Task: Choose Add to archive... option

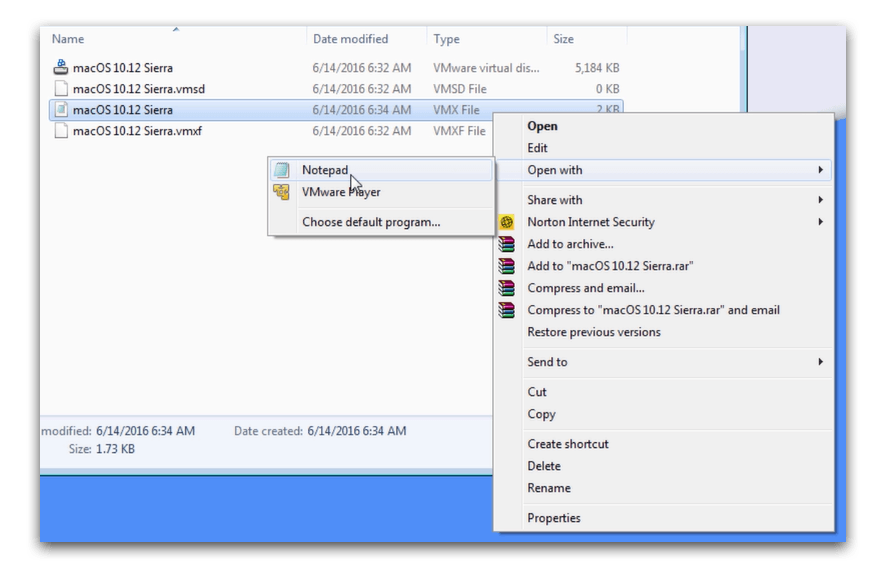Action: (663, 244)
